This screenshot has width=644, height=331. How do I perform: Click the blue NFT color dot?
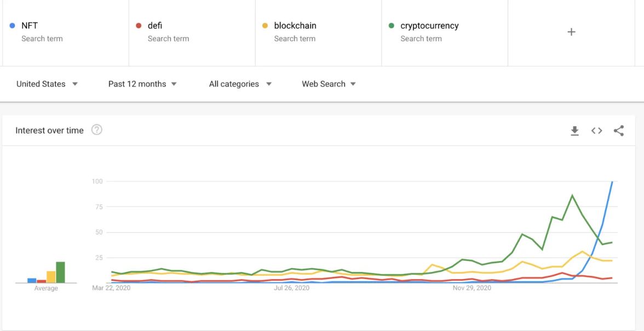(x=12, y=26)
